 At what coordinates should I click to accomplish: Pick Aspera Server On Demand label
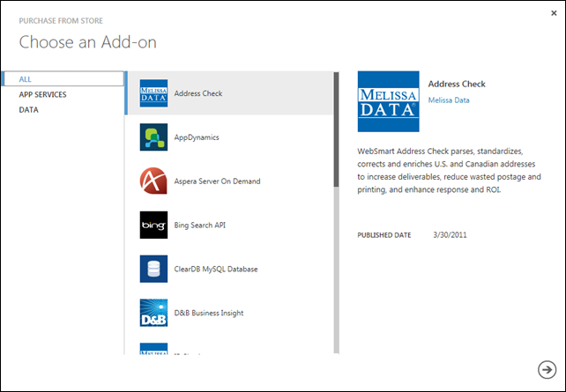pyautogui.click(x=217, y=181)
